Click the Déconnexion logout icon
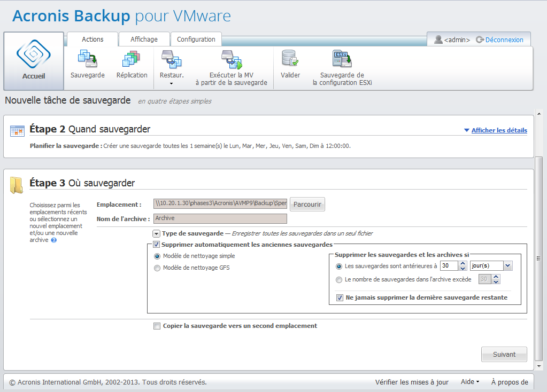The height and width of the screenshot is (392, 547). (480, 40)
